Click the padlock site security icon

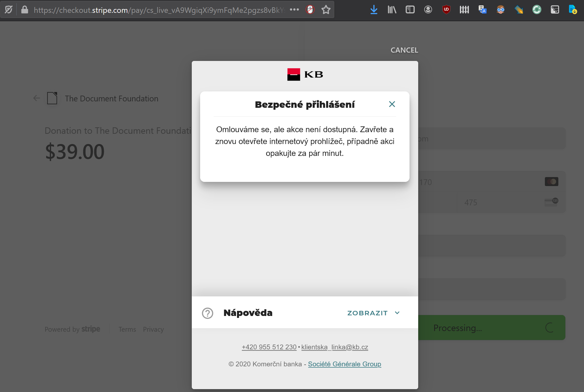(25, 10)
